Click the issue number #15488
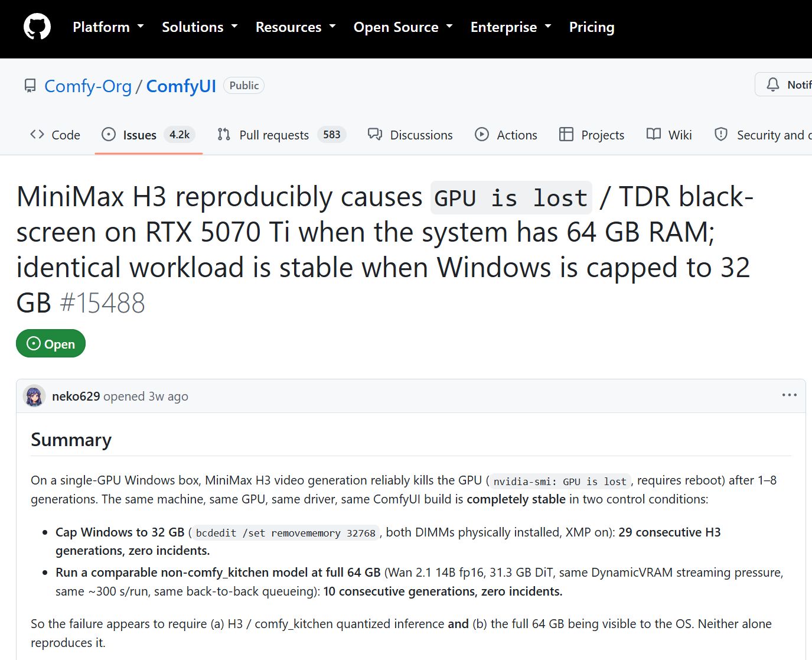The image size is (812, 660). coord(103,303)
